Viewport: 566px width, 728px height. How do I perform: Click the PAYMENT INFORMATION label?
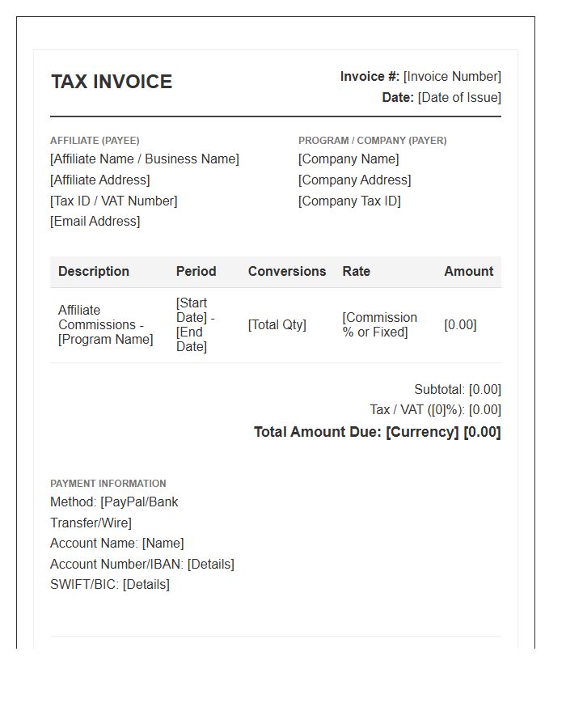(x=108, y=484)
